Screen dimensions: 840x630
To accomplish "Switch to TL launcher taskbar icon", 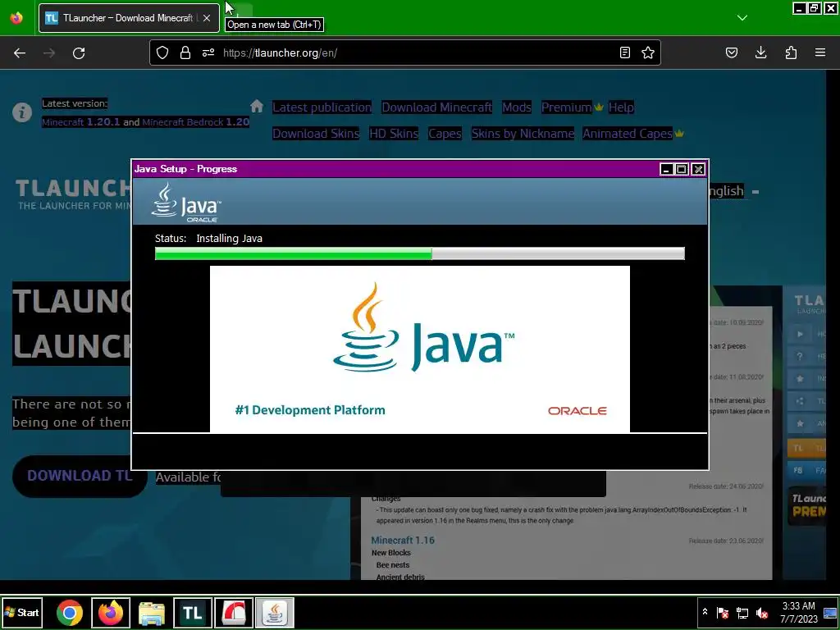I will point(192,613).
